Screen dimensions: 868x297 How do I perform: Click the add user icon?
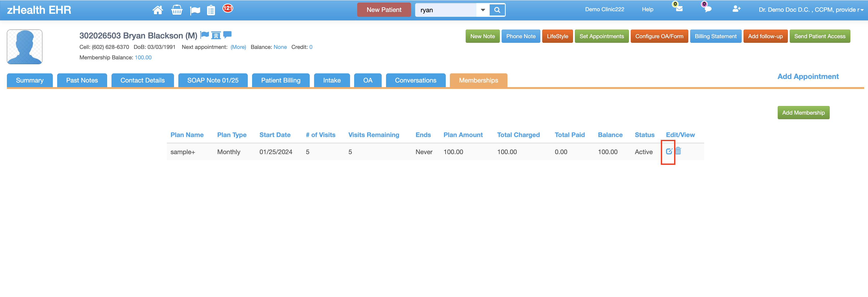pos(737,9)
